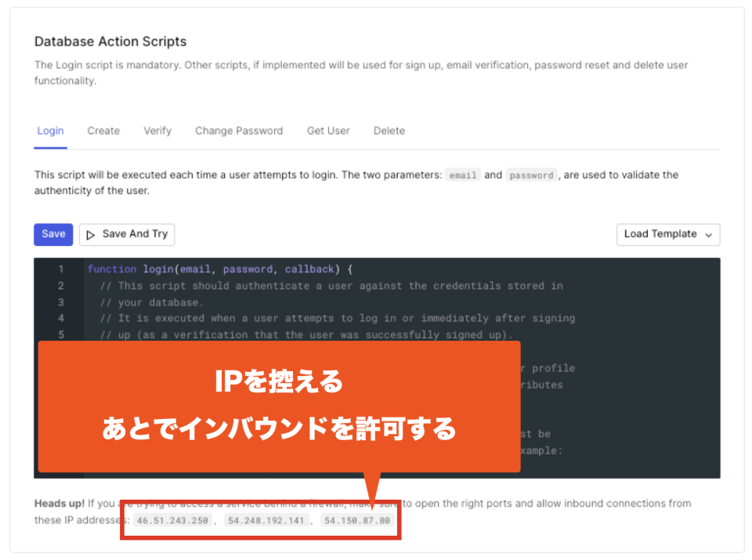
Task: Click the play icon in Save And Try
Action: 91,234
